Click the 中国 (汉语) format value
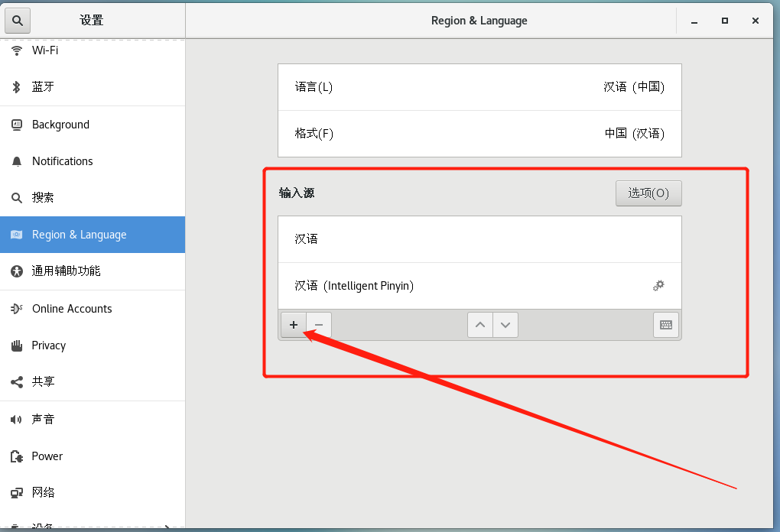780x532 pixels. (x=634, y=134)
